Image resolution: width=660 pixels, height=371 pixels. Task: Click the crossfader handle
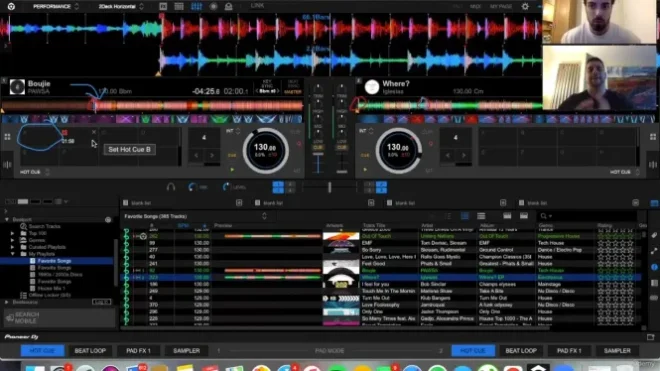(x=330, y=187)
